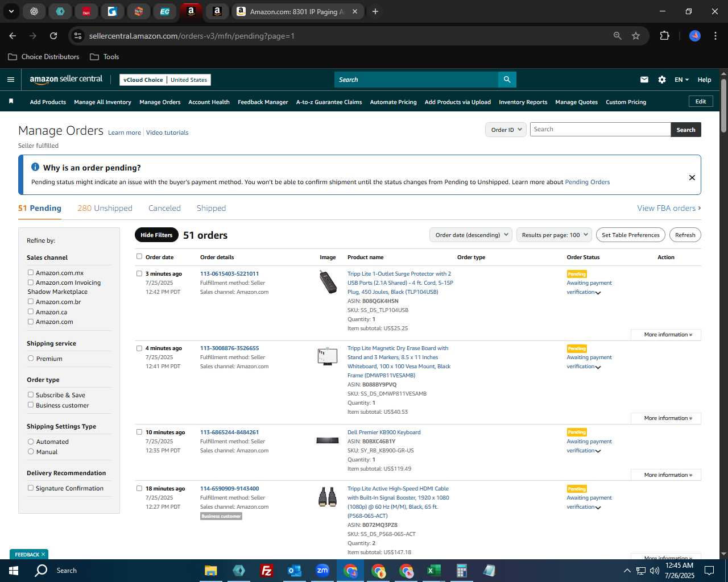Open Account Health menu item

[x=209, y=102]
